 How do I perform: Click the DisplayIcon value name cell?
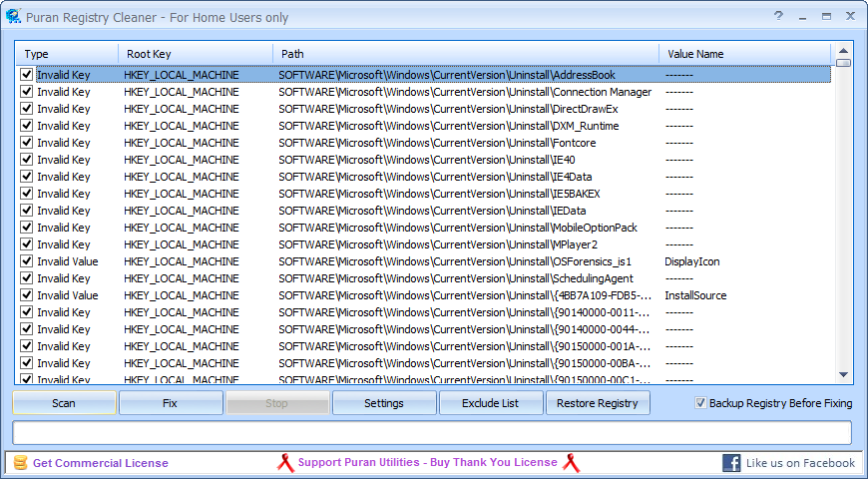[x=692, y=261]
